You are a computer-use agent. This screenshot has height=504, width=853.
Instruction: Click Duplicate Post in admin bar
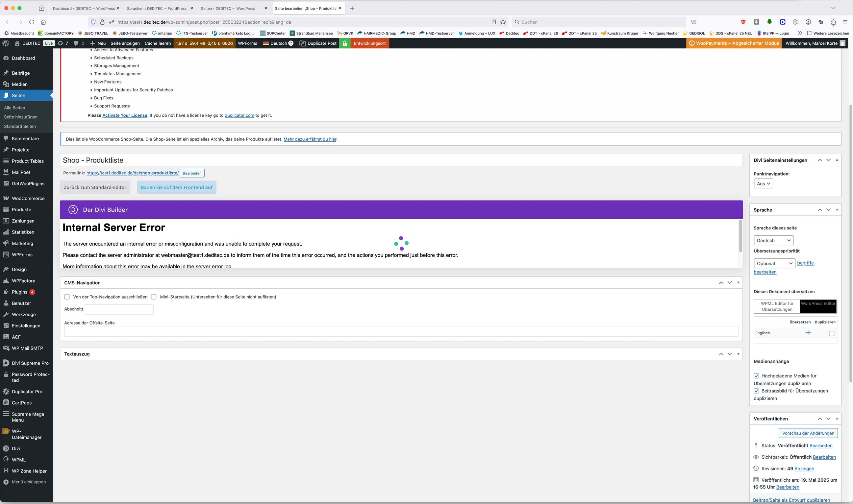(x=318, y=43)
